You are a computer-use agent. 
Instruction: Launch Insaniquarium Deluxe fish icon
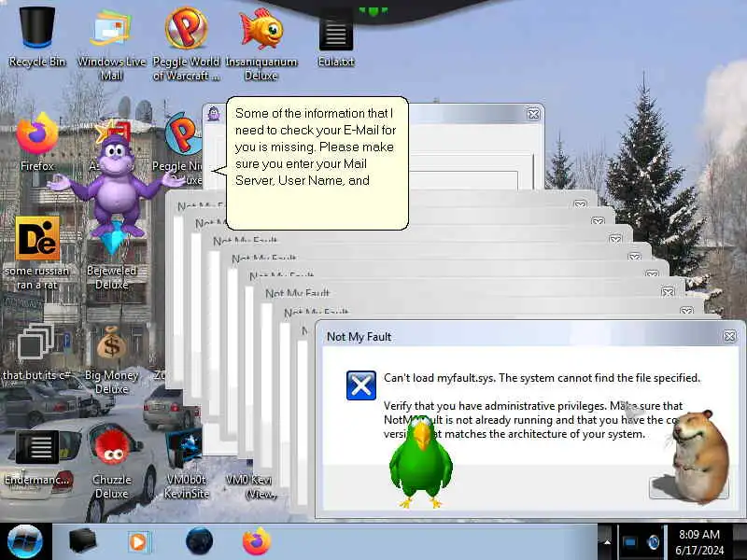pyautogui.click(x=261, y=44)
